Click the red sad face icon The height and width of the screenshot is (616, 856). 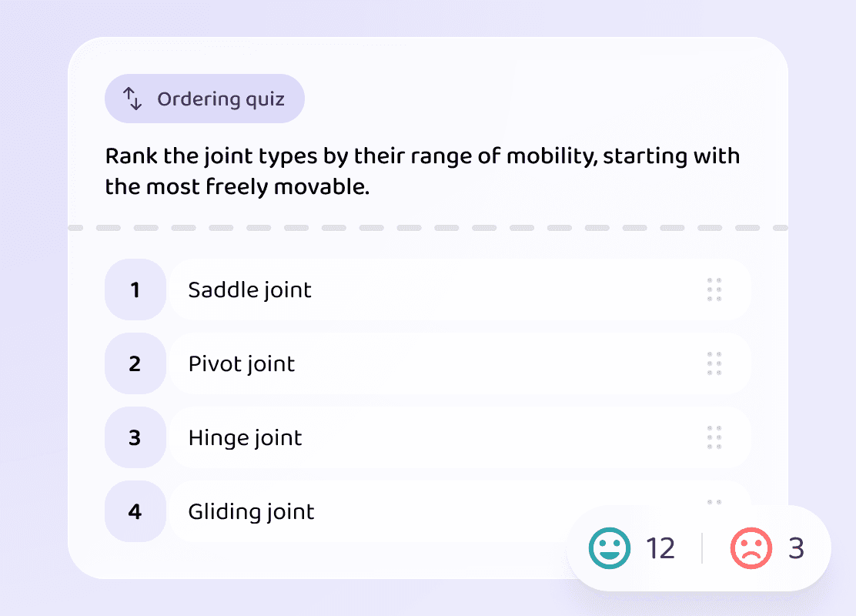(751, 548)
